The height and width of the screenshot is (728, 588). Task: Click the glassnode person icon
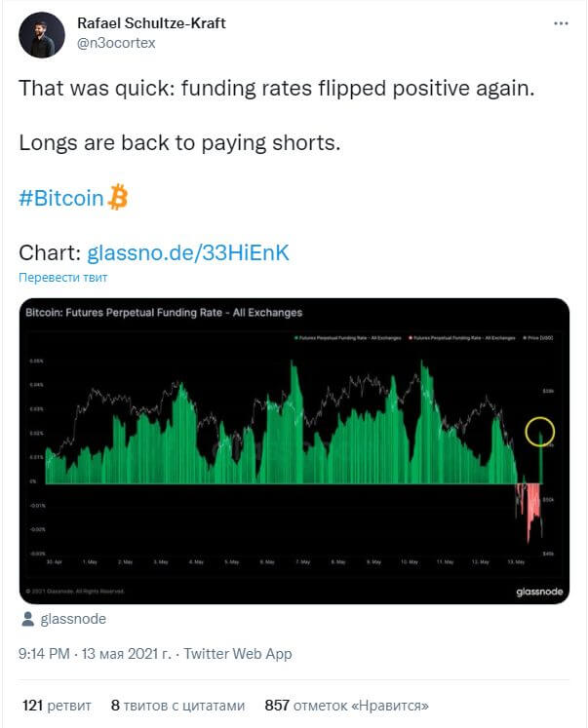click(28, 619)
